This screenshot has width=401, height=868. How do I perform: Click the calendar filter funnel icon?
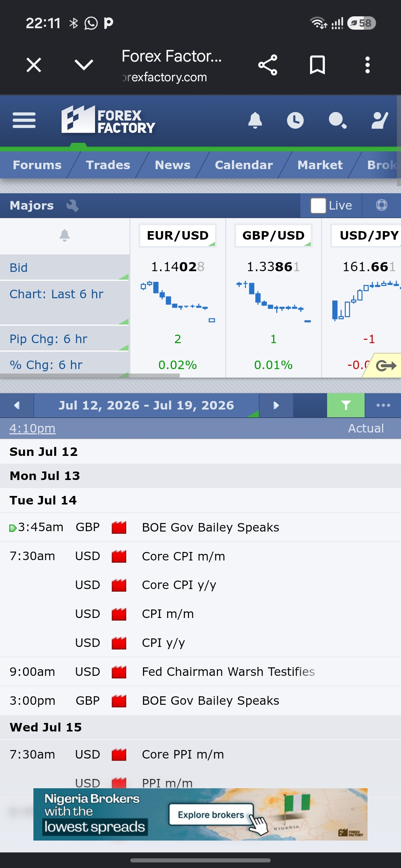346,405
